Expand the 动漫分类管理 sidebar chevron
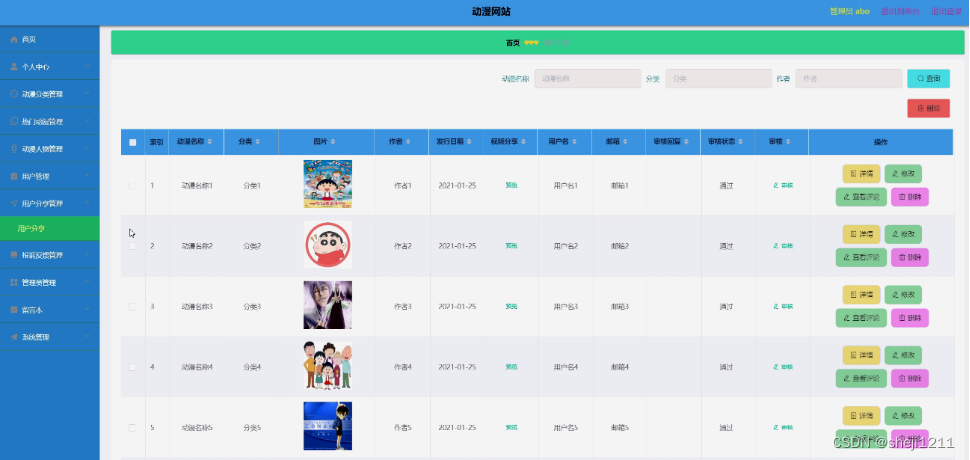Viewport: 970px width, 460px height. point(87,93)
